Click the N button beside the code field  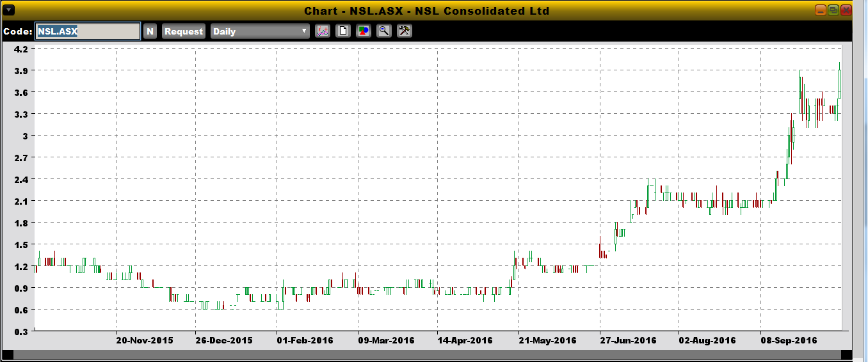150,31
